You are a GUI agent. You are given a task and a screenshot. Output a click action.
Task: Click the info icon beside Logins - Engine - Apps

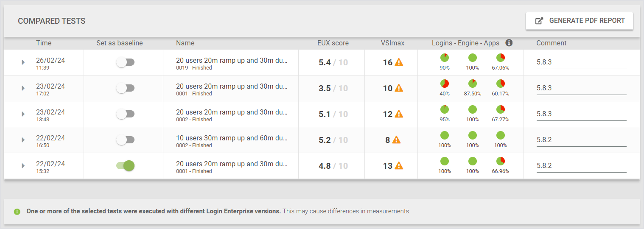[x=509, y=43]
